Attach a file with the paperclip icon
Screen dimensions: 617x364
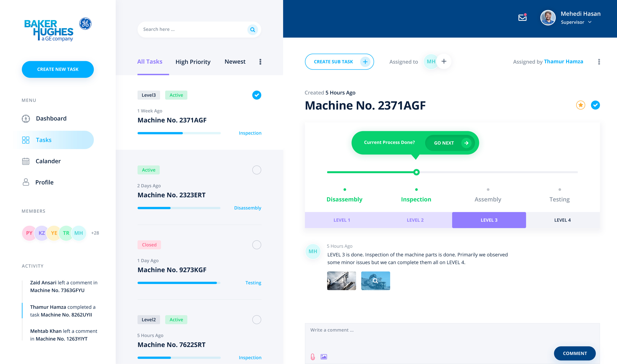coord(313,357)
